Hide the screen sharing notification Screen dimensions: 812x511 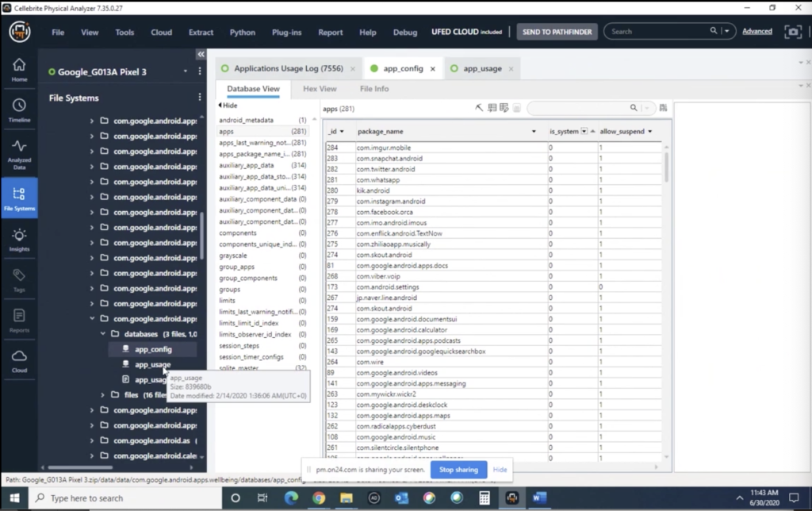click(500, 470)
